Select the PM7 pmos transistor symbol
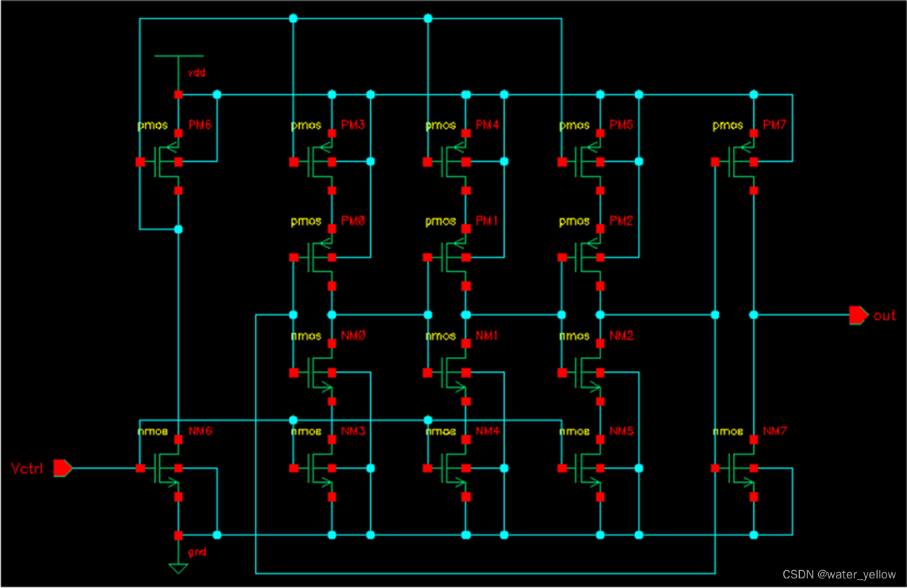Screen dimensions: 907x588 [x=737, y=162]
